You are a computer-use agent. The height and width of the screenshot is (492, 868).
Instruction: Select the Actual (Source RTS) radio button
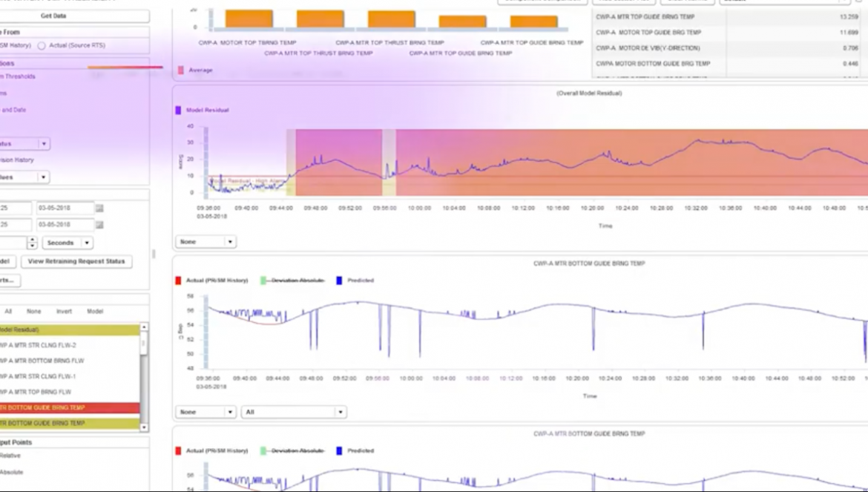point(42,45)
